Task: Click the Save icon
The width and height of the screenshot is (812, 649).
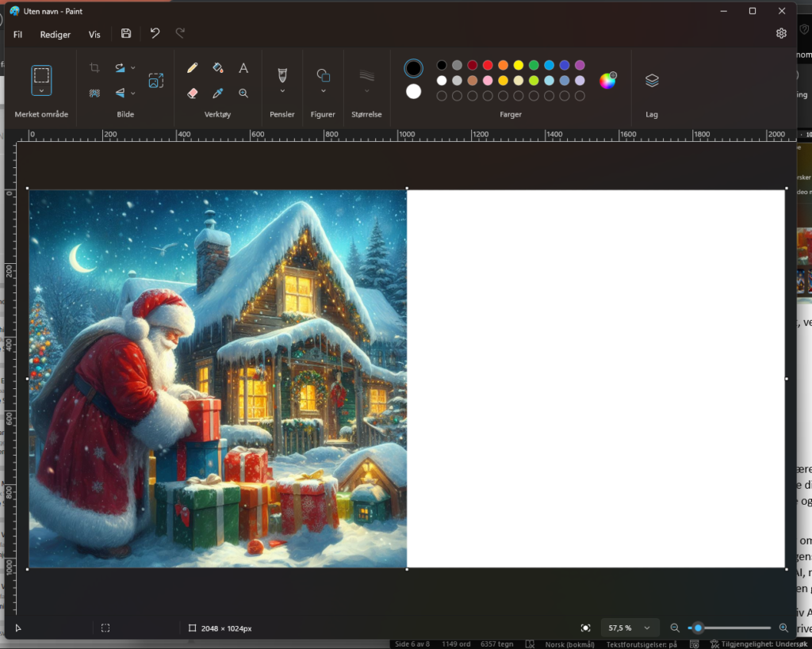Action: (125, 33)
